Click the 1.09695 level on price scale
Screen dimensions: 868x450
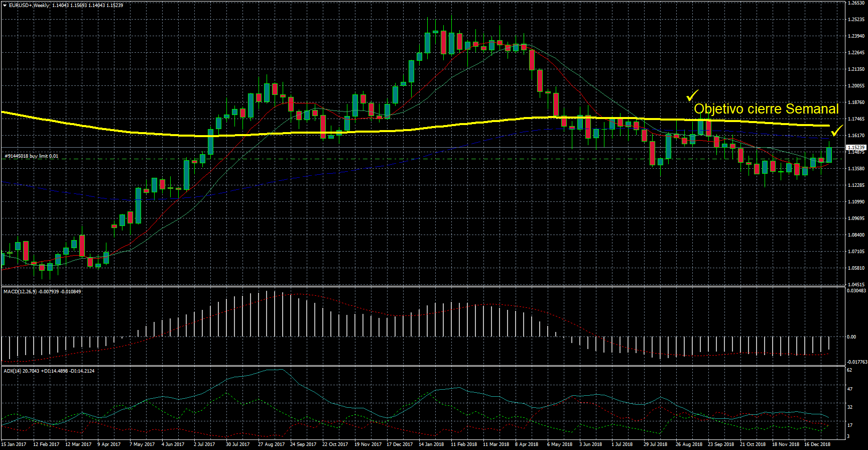[x=856, y=218]
